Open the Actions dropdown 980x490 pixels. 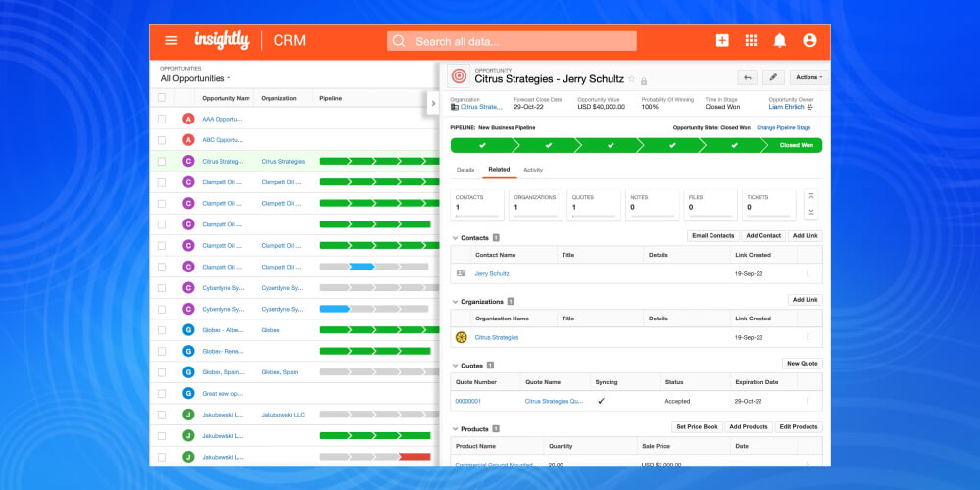[x=809, y=77]
